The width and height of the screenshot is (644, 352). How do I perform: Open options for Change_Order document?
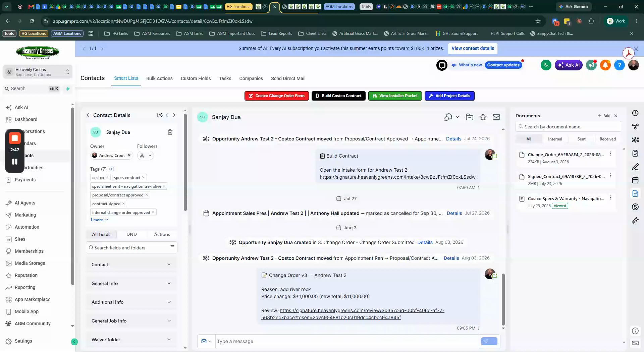[610, 154]
